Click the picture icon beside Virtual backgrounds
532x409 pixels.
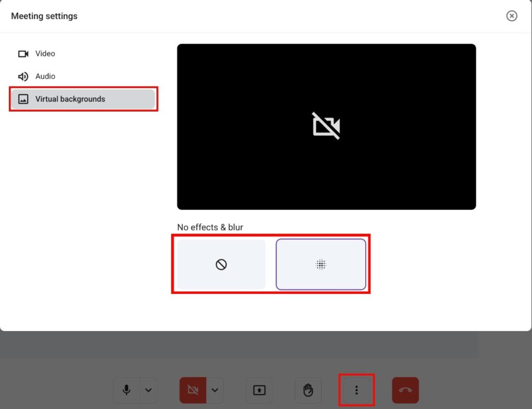coord(23,99)
